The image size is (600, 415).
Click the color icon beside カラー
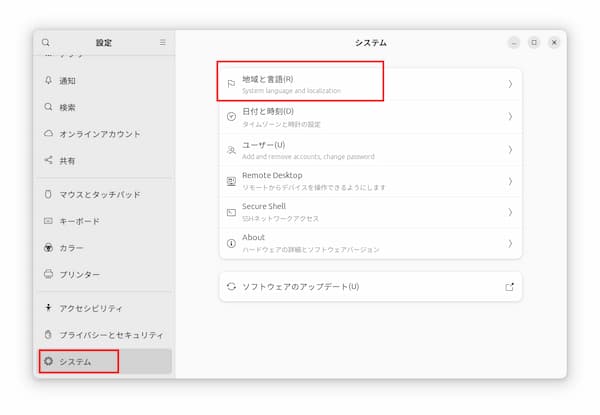(x=48, y=247)
